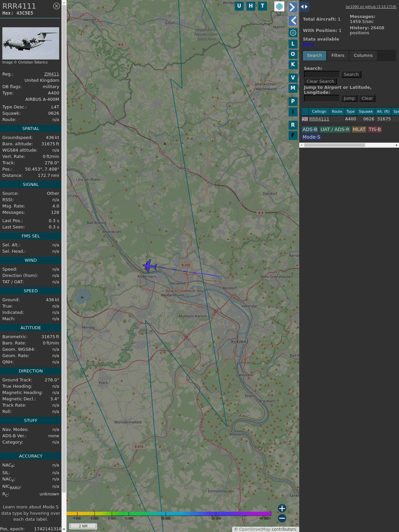
Task: Sort table by Callsign column
Action: click(319, 112)
